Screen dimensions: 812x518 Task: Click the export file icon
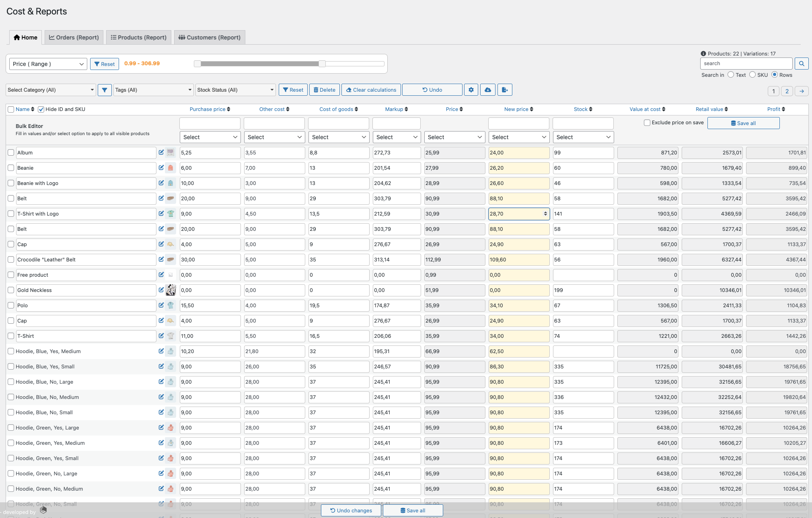point(505,89)
